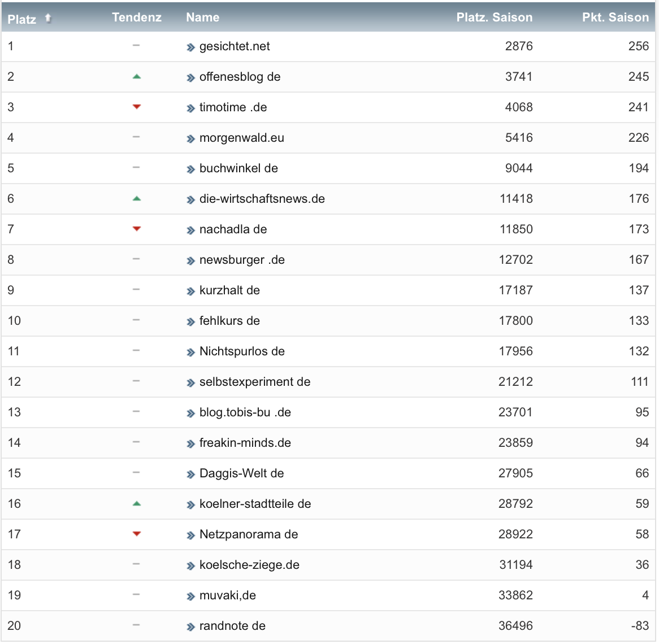Sort table by Tendenz column header
659x644 pixels.
[x=137, y=18]
